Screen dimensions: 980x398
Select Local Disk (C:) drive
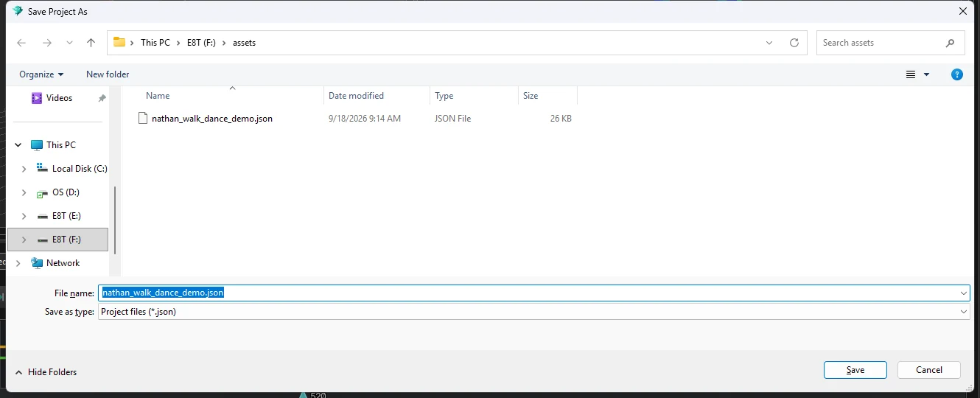(x=80, y=169)
